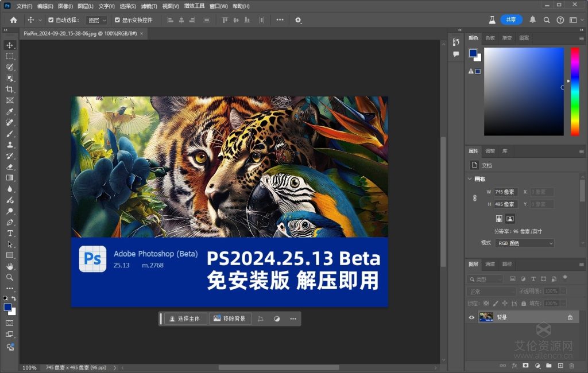Toggle lock transparent pixels in Layers panel
This screenshot has height=373, width=588.
486,303
